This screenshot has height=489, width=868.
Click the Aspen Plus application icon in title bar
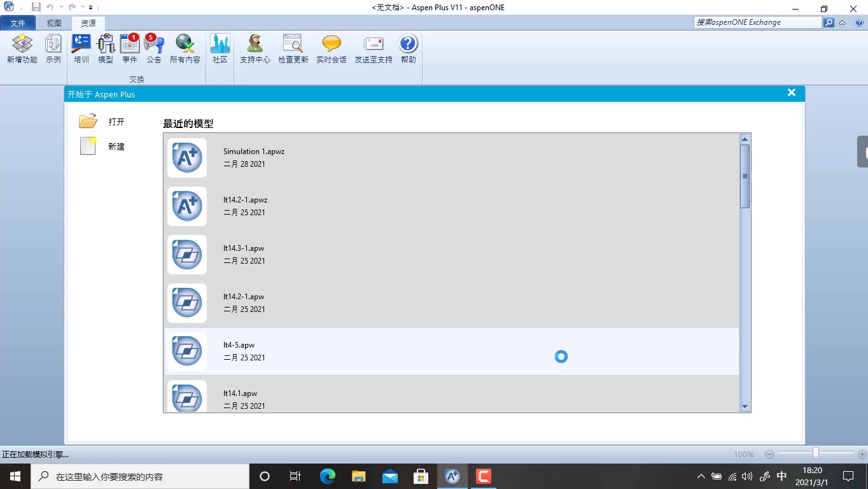(9, 7)
